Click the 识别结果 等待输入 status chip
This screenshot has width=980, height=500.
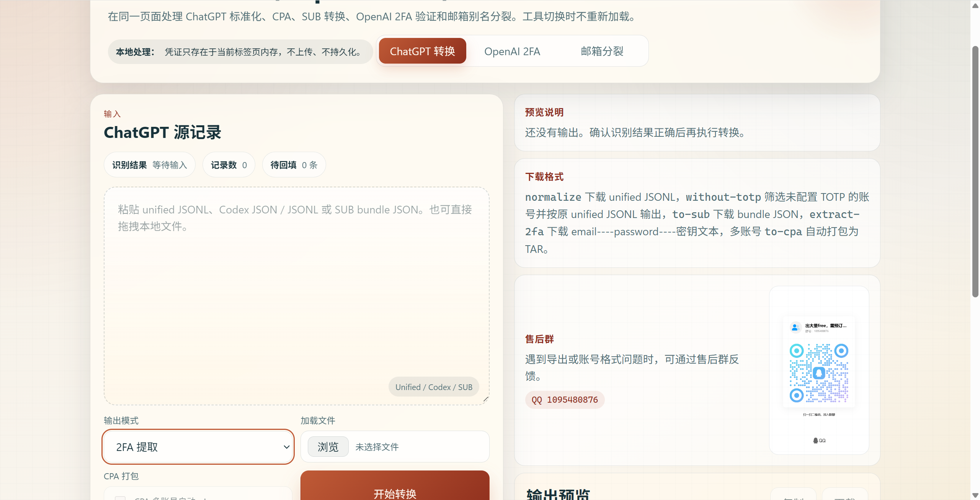click(150, 165)
